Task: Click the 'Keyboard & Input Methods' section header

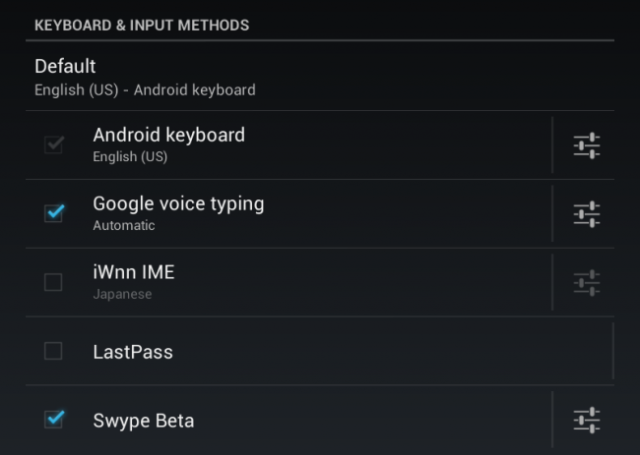Action: [142, 24]
